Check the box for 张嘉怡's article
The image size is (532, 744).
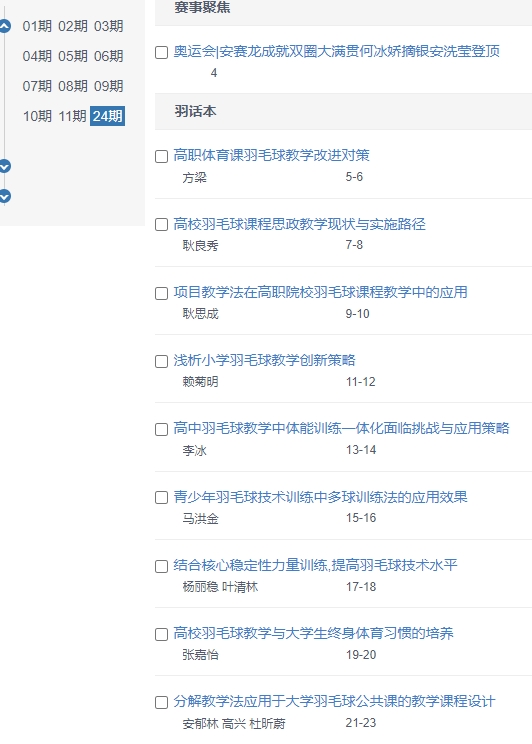coord(161,634)
